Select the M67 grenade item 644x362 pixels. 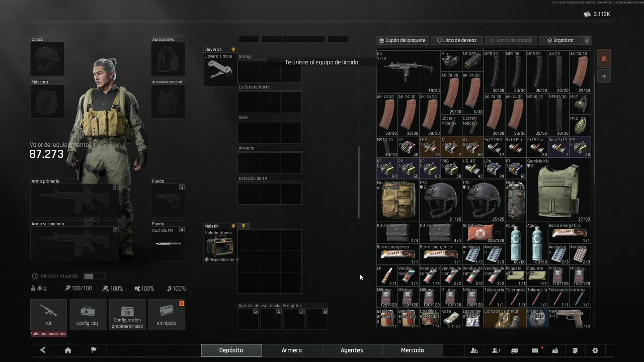click(x=580, y=104)
